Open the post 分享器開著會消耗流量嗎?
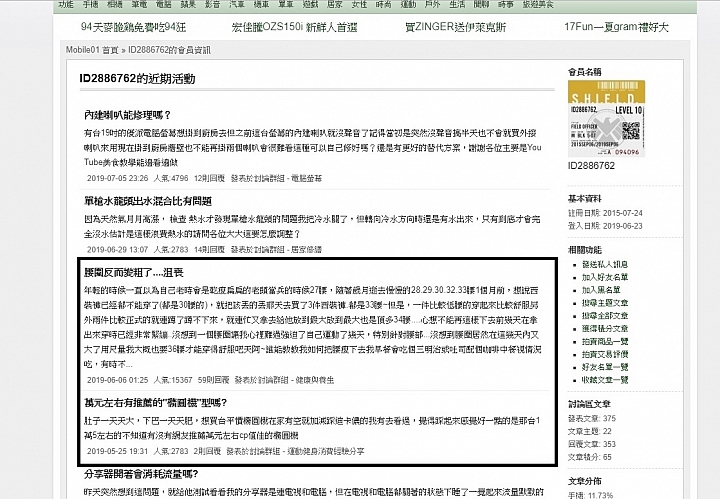 pos(141,474)
